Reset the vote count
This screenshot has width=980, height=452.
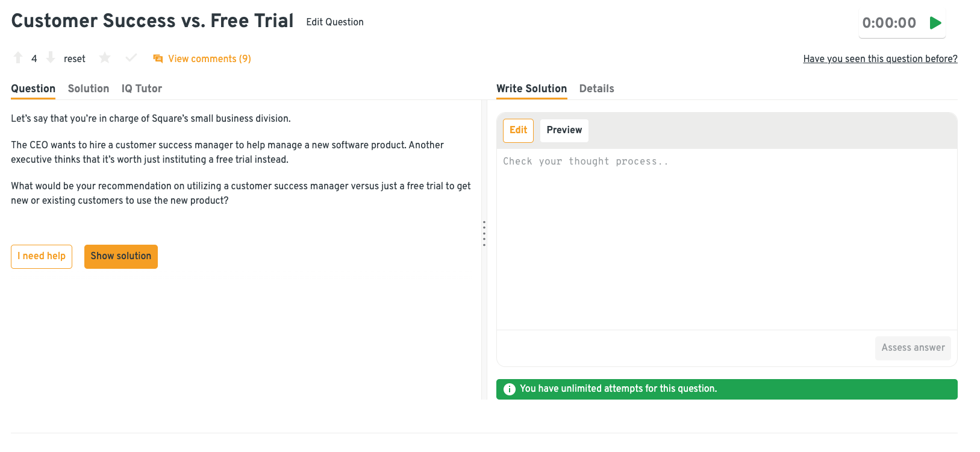(75, 59)
